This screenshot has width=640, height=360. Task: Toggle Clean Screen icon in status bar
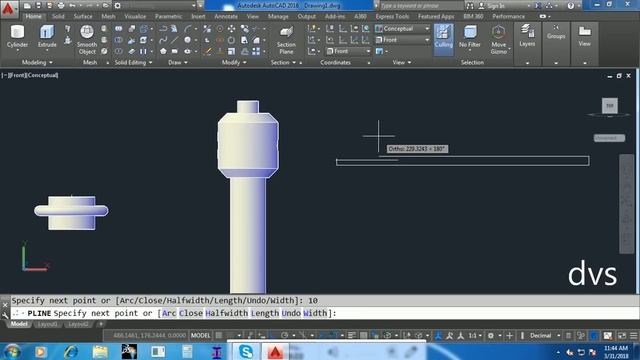tap(622, 336)
